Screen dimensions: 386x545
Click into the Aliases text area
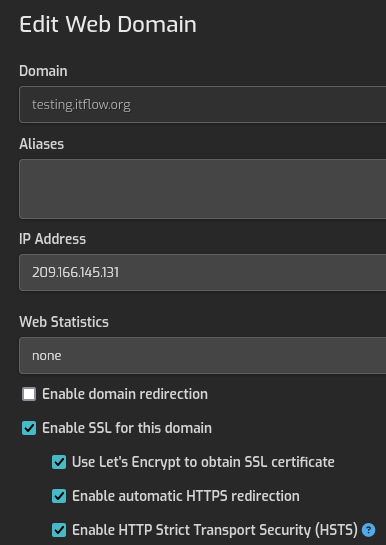tap(203, 189)
